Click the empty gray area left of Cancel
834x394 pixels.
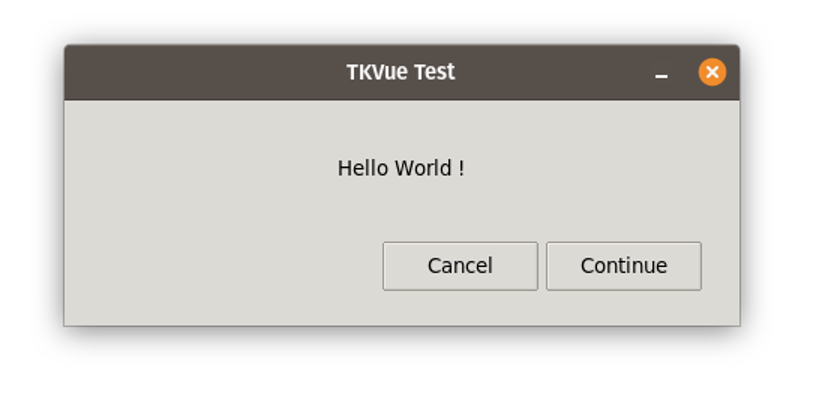click(223, 266)
